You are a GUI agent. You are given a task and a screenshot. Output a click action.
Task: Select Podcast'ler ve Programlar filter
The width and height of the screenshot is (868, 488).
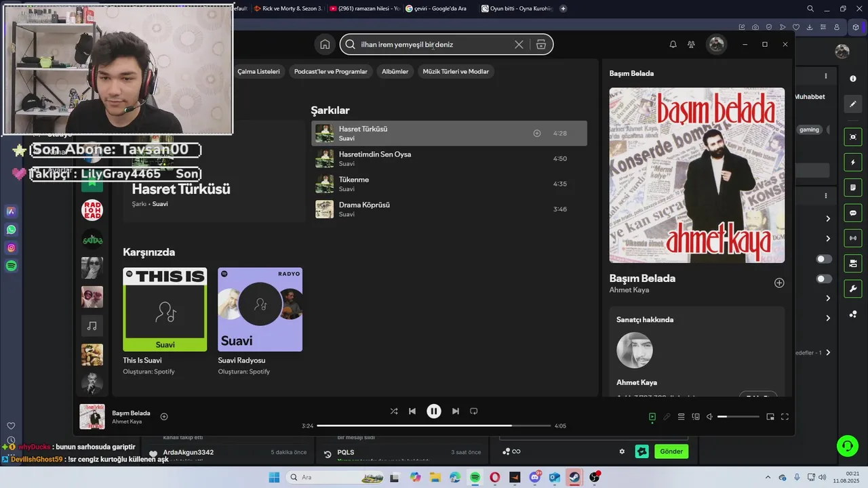pyautogui.click(x=331, y=71)
